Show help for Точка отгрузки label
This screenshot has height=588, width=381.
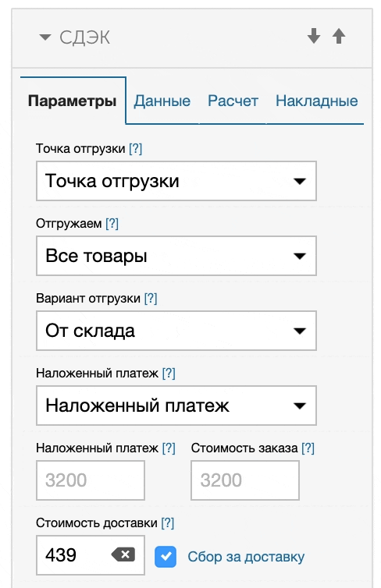click(136, 148)
